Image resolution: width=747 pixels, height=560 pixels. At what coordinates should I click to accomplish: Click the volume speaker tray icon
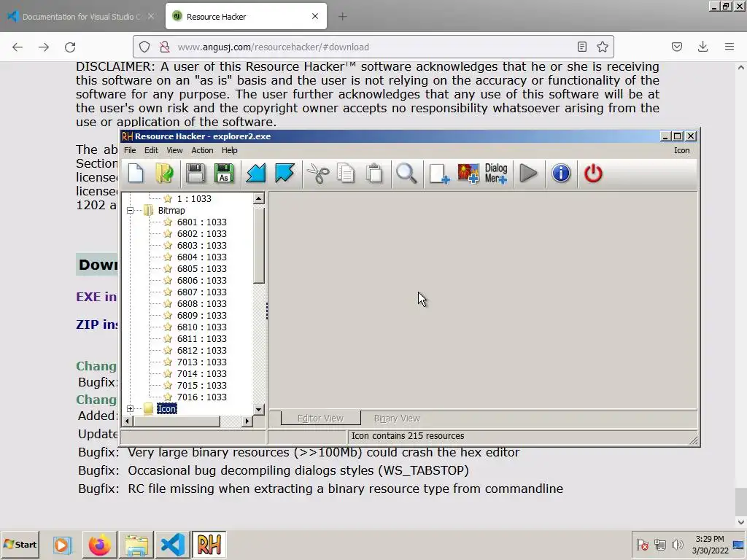tap(677, 544)
